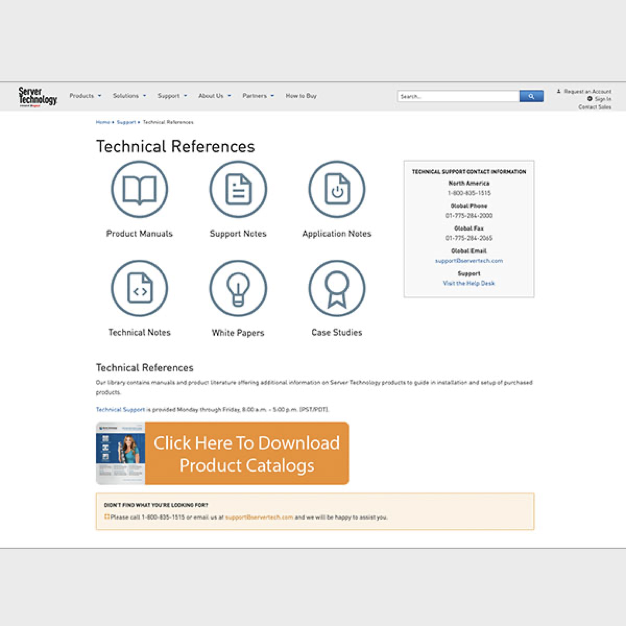Image resolution: width=626 pixels, height=626 pixels.
Task: Expand the About Us menu arrow
Action: 229,96
